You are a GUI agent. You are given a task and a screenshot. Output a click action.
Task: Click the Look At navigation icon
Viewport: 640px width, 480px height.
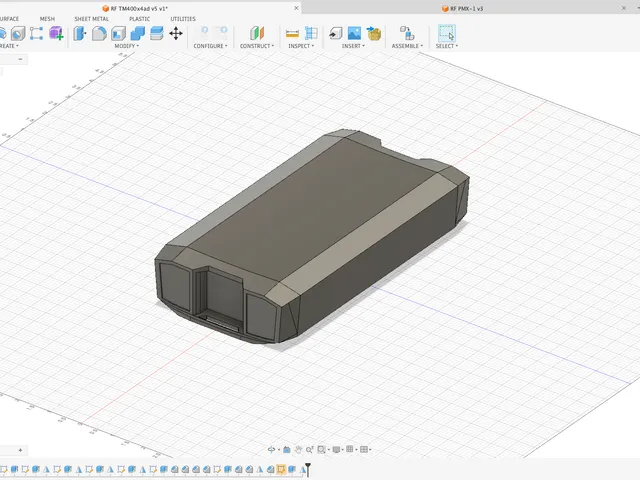287,449
